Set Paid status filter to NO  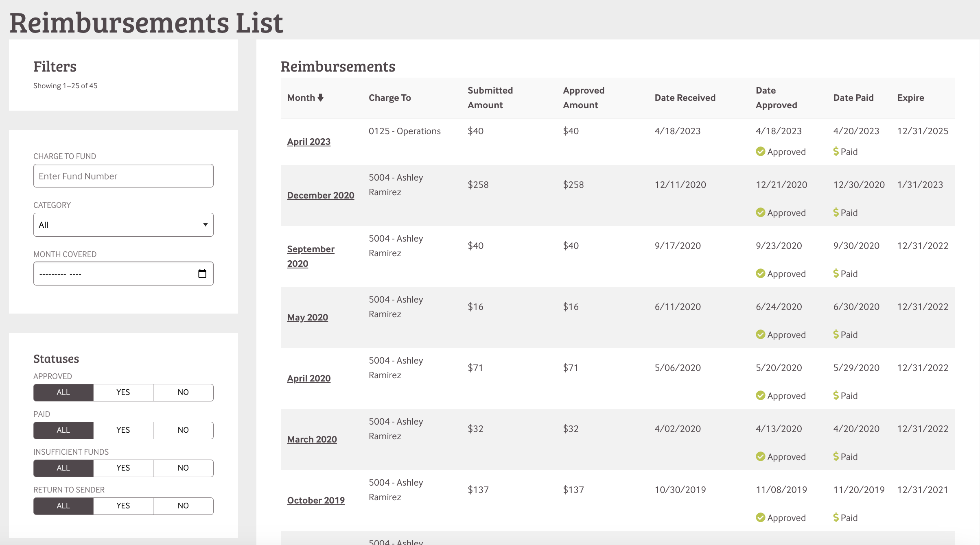pyautogui.click(x=183, y=430)
